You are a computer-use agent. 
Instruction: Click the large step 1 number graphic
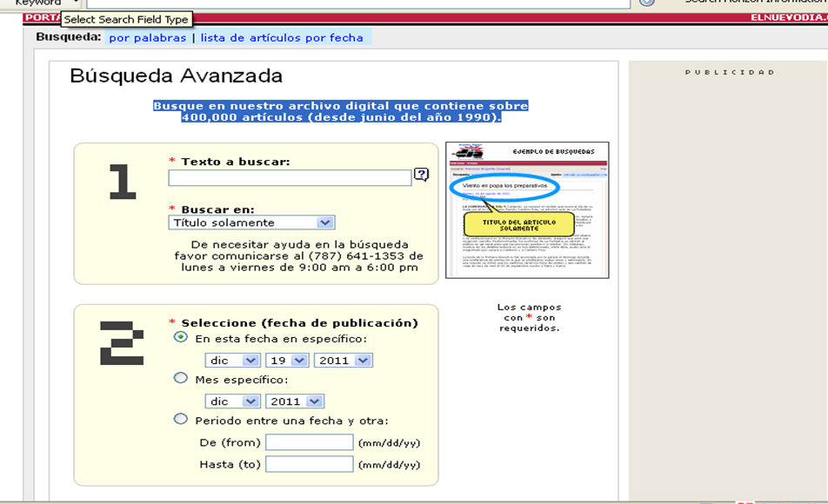pyautogui.click(x=123, y=182)
